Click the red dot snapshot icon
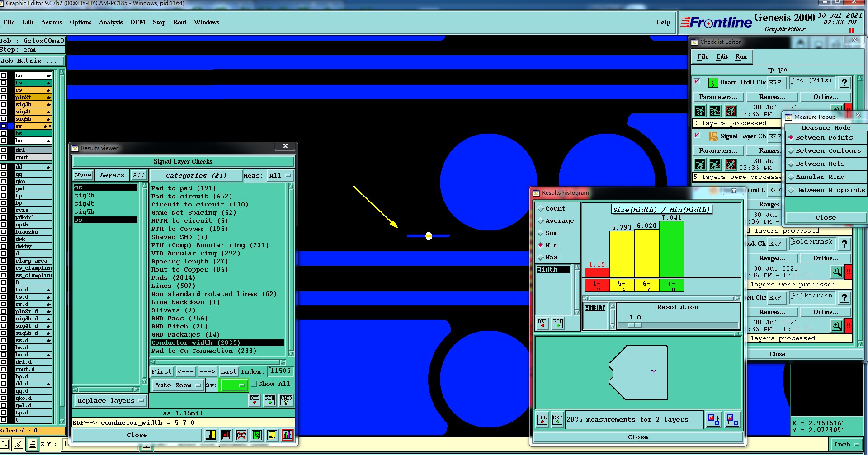 pos(226,435)
